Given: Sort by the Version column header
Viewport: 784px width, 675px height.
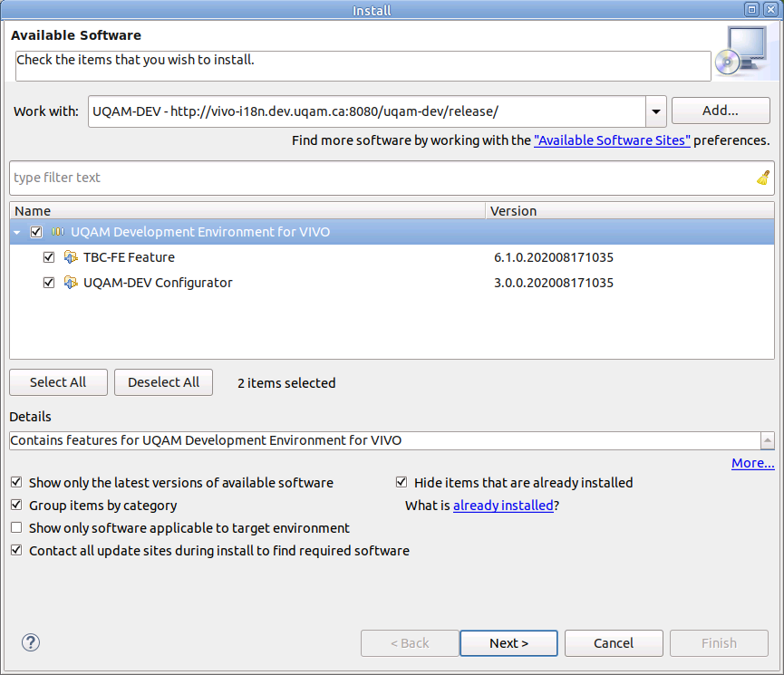Looking at the screenshot, I should click(630, 210).
